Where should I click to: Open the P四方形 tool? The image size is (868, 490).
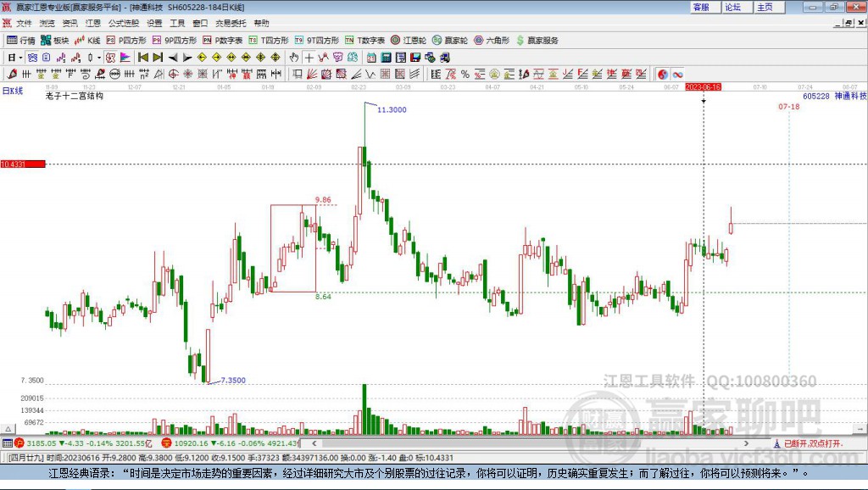point(126,41)
